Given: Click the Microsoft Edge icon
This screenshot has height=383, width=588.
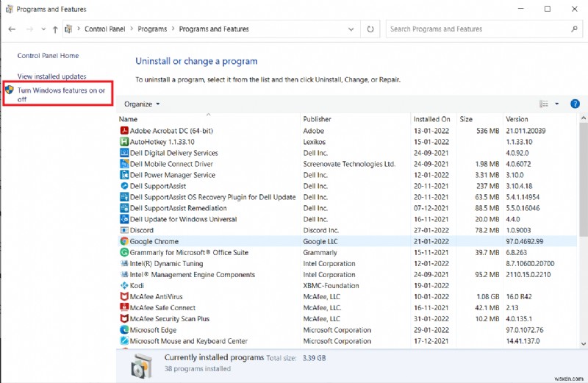Looking at the screenshot, I should [124, 330].
